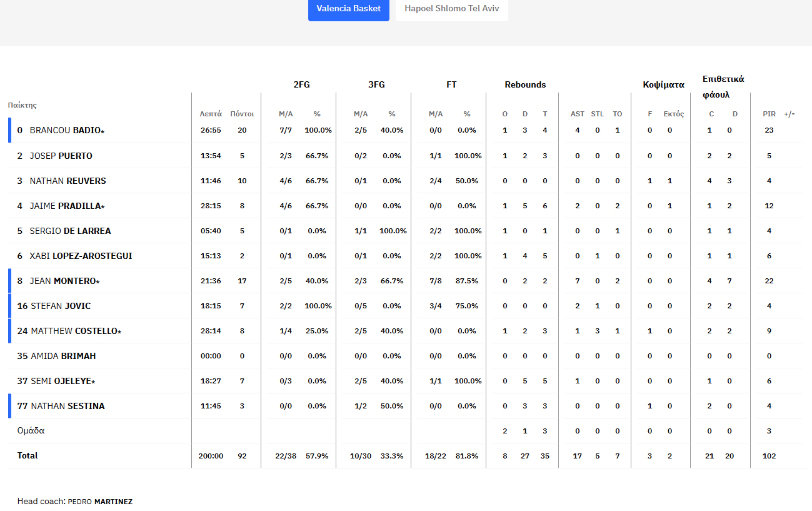Select the Εκτός column header
The width and height of the screenshot is (812, 511).
673,114
